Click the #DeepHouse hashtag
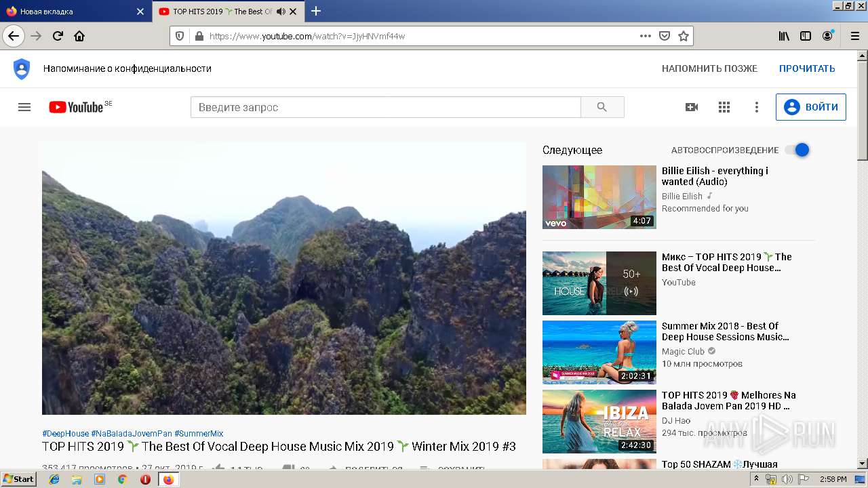 pyautogui.click(x=65, y=434)
